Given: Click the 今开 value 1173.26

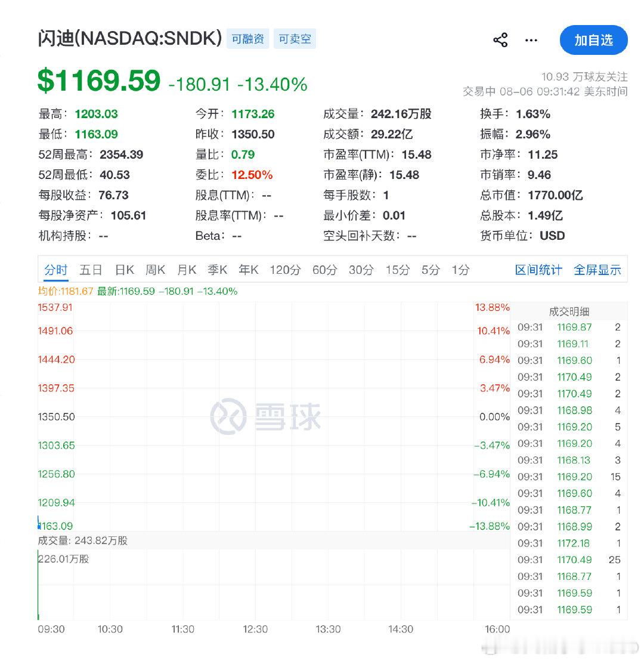Looking at the screenshot, I should pos(253,114).
